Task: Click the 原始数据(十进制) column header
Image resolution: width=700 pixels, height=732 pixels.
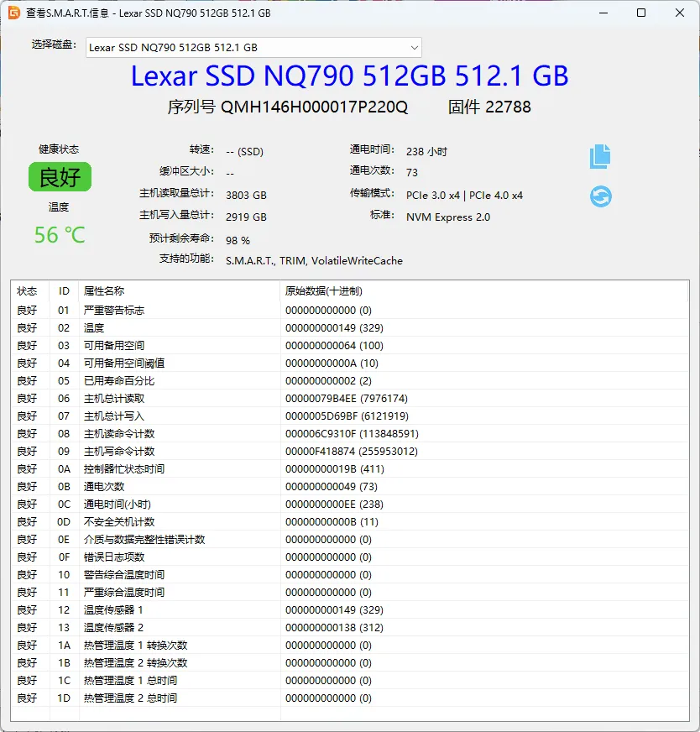Action: tap(324, 291)
